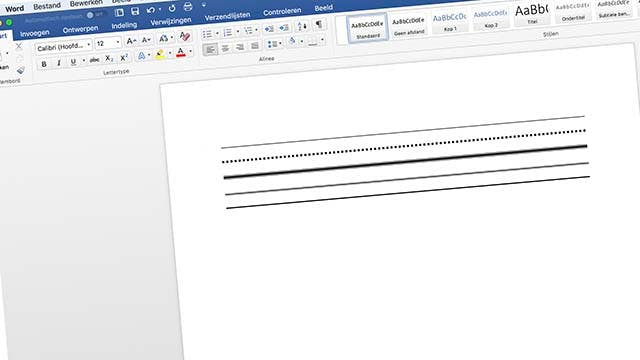
Task: Toggle the show paragraph marks (¶) button
Action: tap(319, 24)
